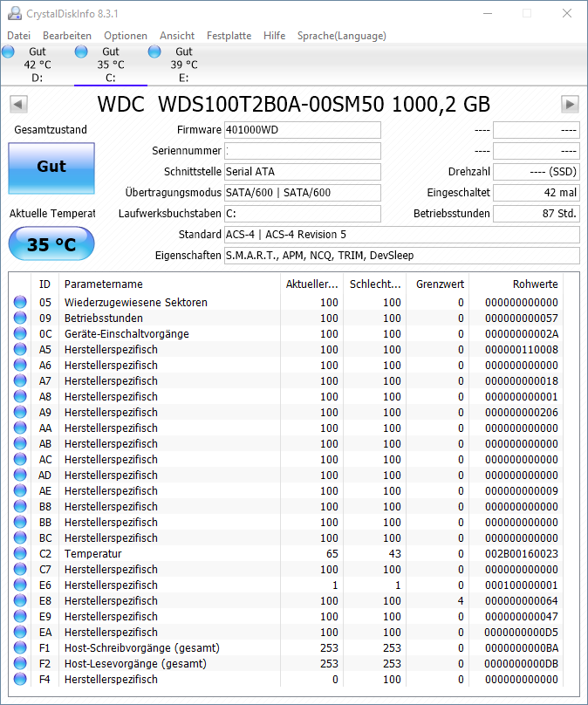
Task: Select Host-Lesevorgänge (gesamt) row text
Action: point(135,664)
